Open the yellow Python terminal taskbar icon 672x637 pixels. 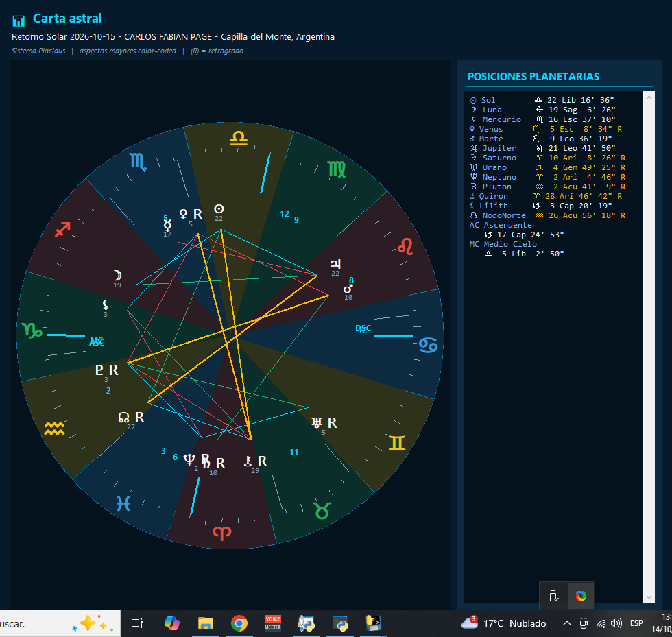(373, 623)
